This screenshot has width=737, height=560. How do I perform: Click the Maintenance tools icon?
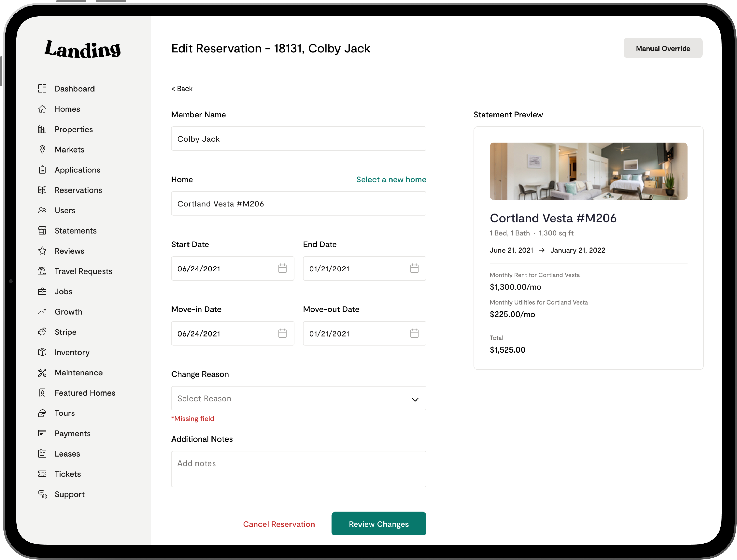42,372
